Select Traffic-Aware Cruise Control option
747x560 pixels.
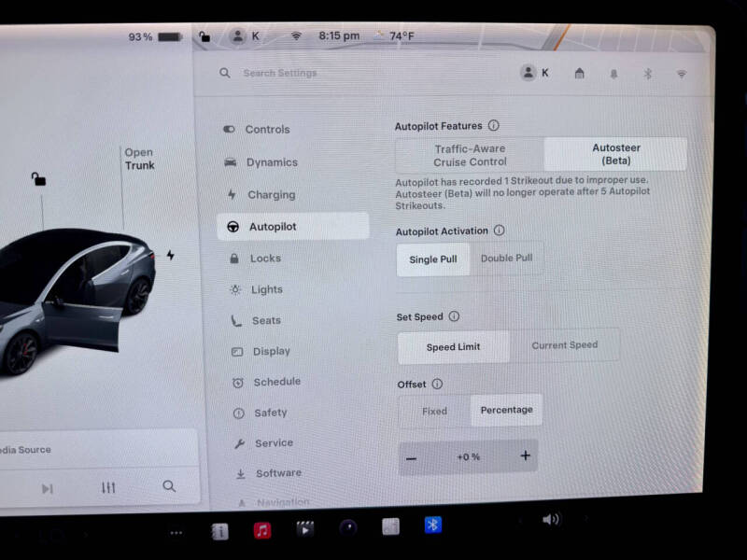coord(470,155)
